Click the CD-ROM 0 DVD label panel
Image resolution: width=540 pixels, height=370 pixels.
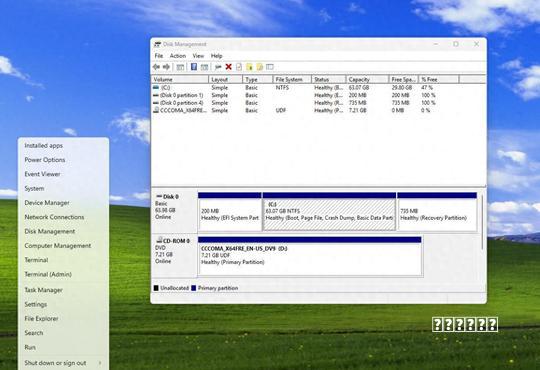[x=175, y=256]
